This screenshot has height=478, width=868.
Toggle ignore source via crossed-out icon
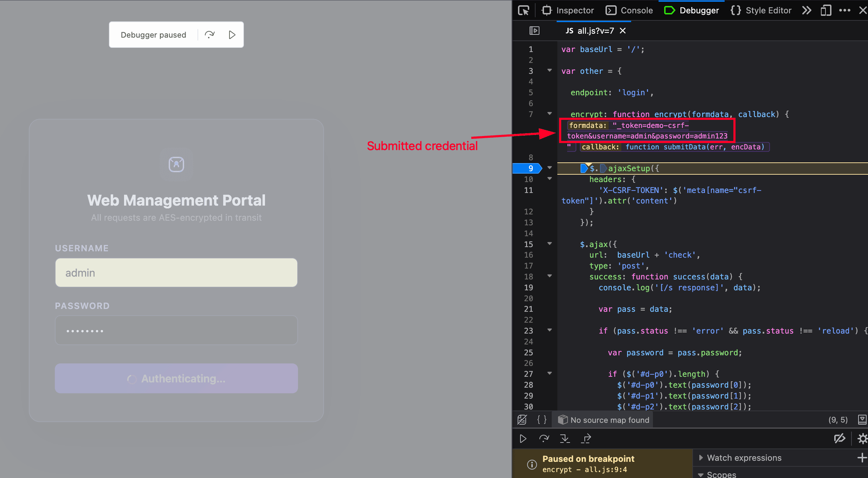[522, 419]
